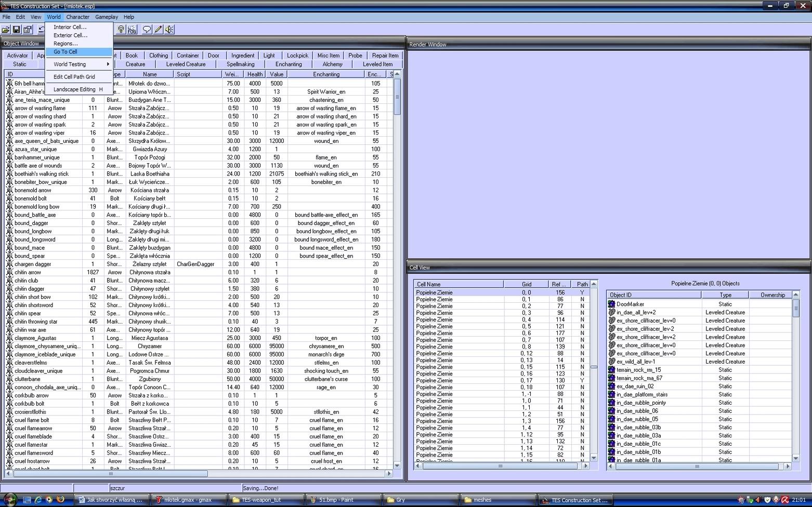Image resolution: width=812 pixels, height=507 pixels.
Task: Switch to the Ingredient tab
Action: (x=243, y=56)
